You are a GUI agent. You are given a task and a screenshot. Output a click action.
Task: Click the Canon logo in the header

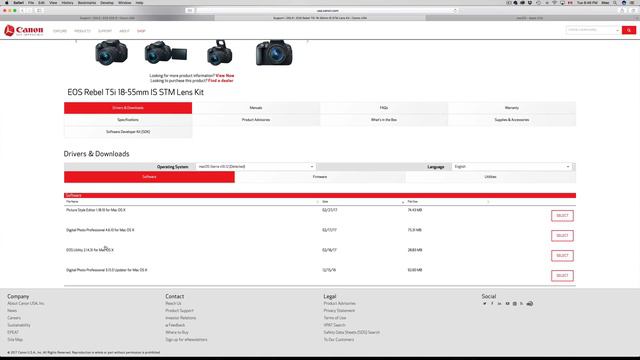tap(24, 30)
